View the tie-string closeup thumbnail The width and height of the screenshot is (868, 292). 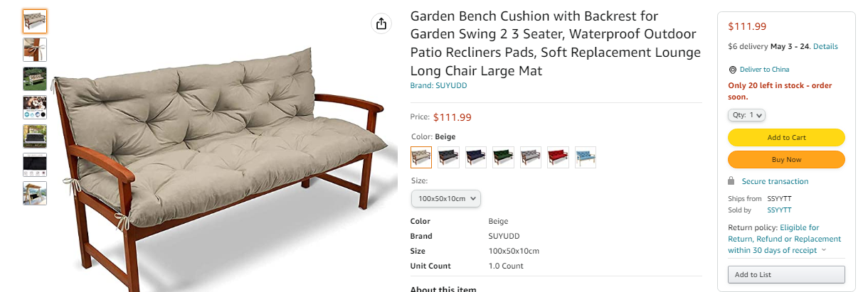tap(35, 50)
